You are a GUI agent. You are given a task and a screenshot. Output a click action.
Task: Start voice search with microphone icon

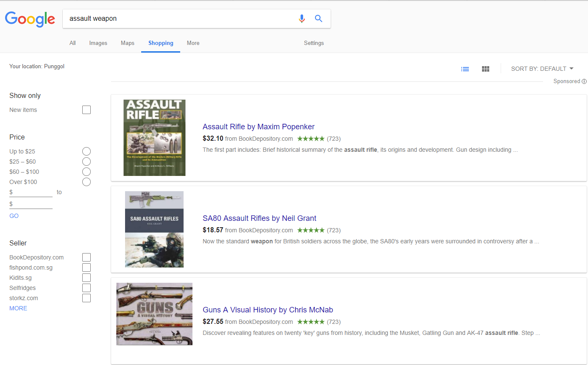(302, 19)
